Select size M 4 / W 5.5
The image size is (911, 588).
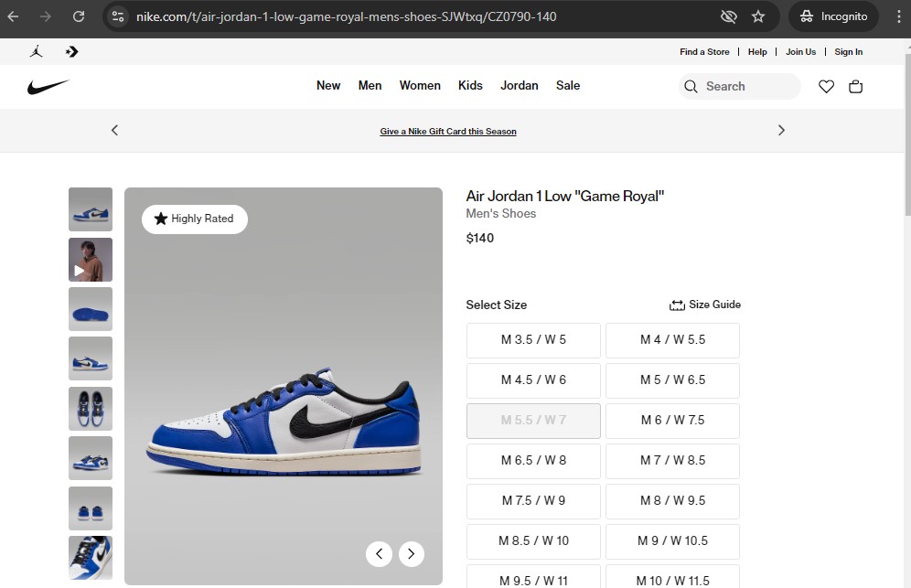(672, 340)
